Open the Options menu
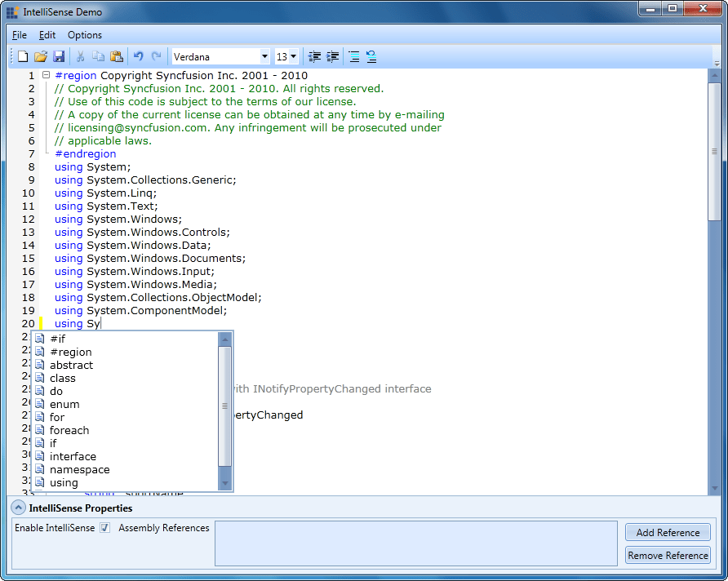Screen dimensions: 728x581 pyautogui.click(x=84, y=35)
